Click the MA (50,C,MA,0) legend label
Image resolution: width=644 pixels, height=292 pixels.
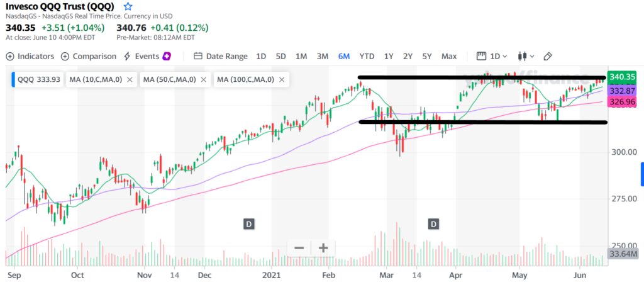pos(170,80)
